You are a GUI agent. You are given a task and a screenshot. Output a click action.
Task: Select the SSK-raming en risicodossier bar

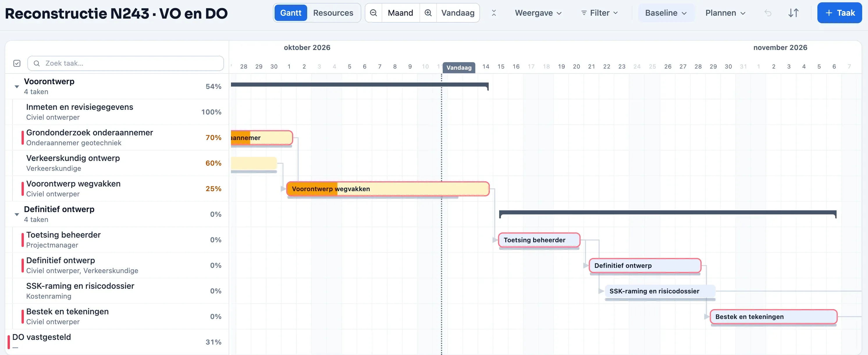pos(660,291)
